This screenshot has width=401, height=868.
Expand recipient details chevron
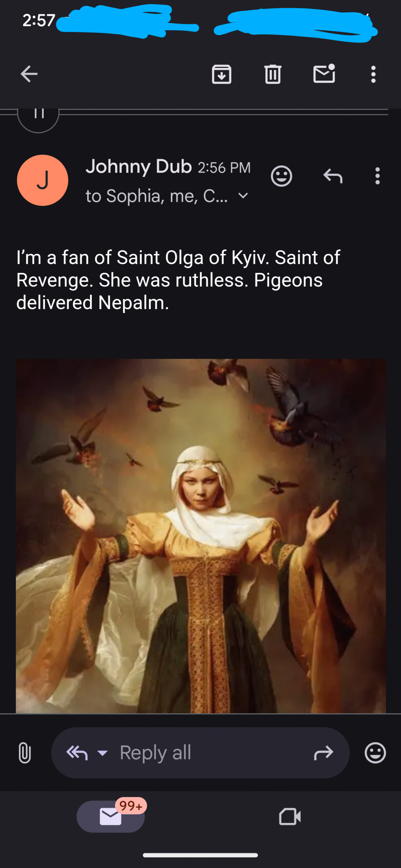(243, 196)
